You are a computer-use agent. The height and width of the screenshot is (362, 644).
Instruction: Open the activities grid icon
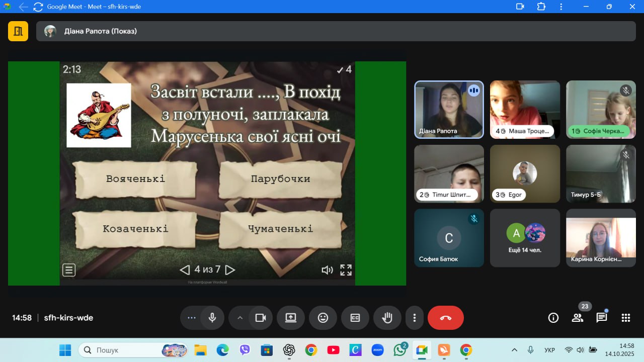coord(625,318)
